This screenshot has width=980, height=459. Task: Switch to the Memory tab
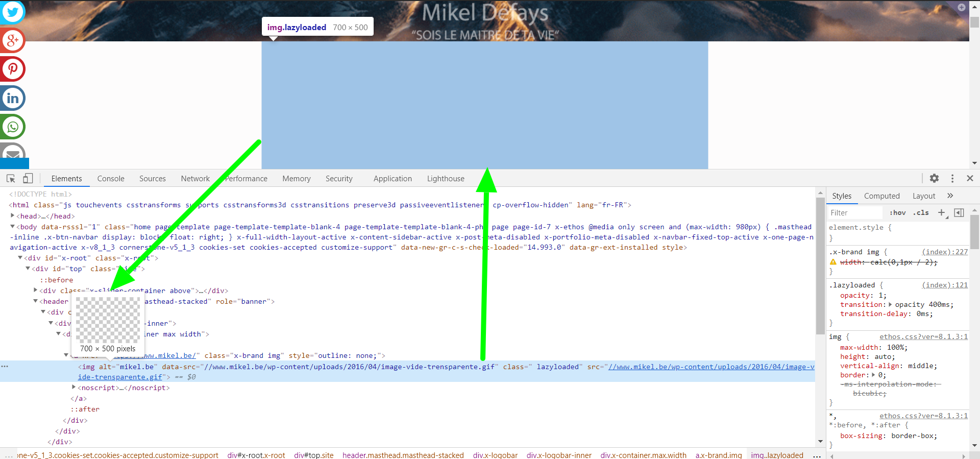pos(297,179)
